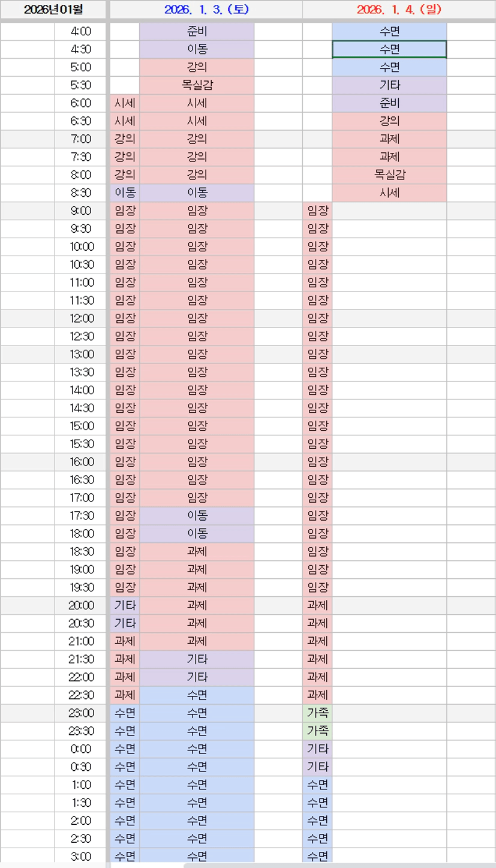Screen dimensions: 496x868
Task: Click Sunday's 준비 cell at 6:00
Action: click(389, 103)
